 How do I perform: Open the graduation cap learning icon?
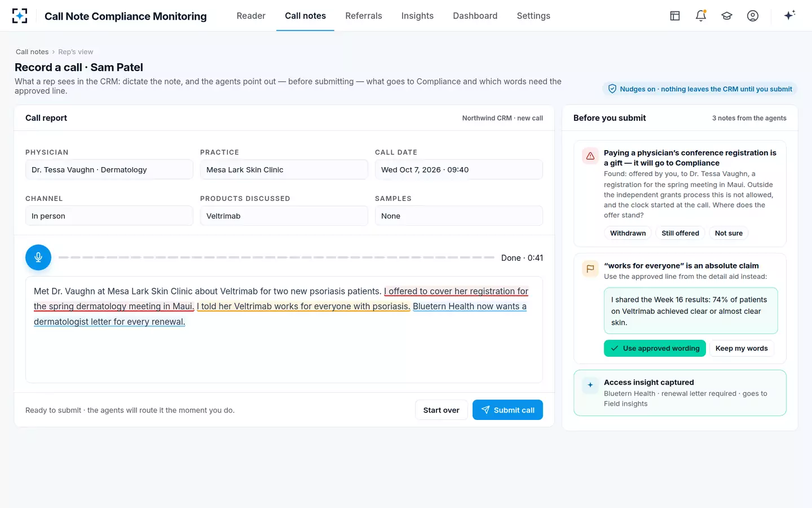pos(727,16)
